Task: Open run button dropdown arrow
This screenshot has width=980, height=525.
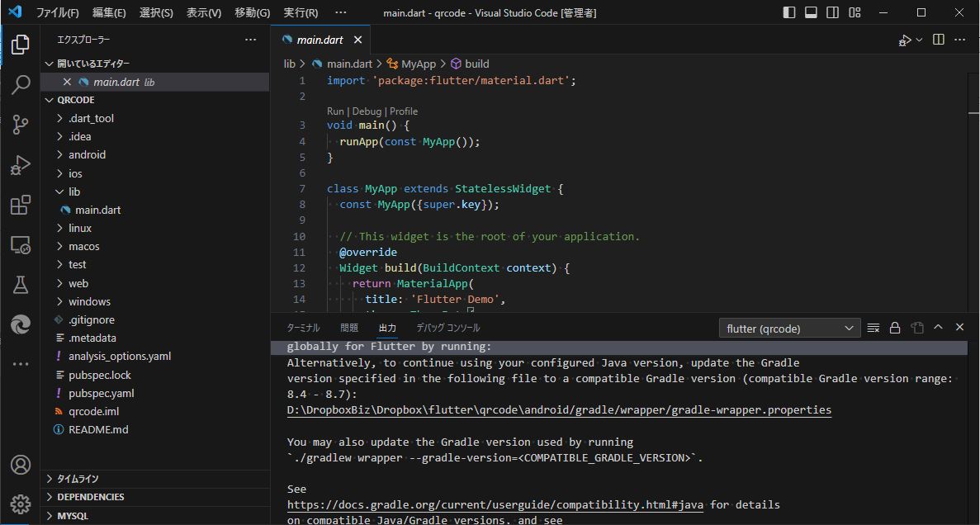Action: coord(919,40)
